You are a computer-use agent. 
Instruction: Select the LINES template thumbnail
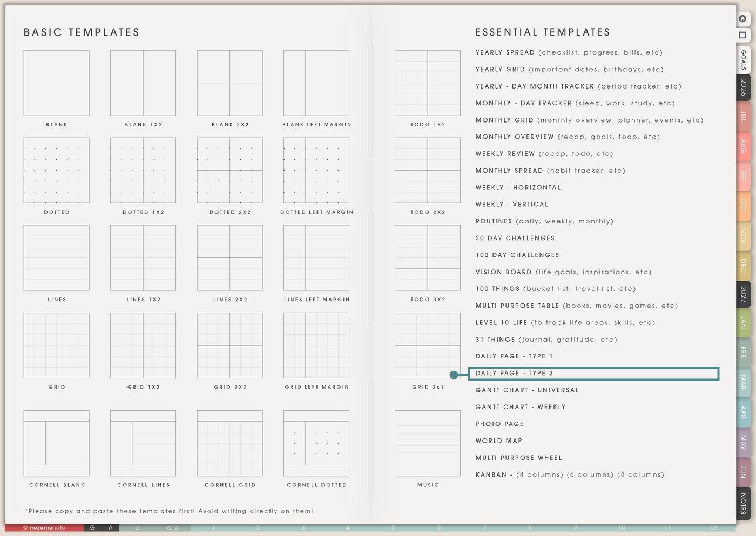click(x=57, y=258)
